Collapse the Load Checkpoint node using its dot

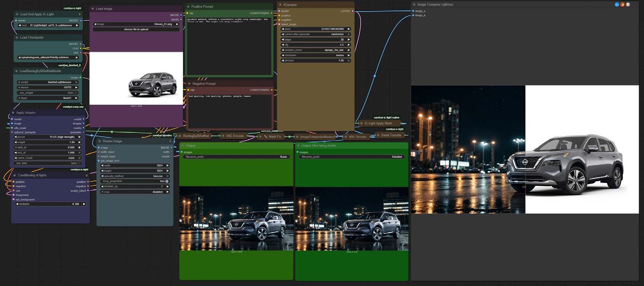[17, 38]
